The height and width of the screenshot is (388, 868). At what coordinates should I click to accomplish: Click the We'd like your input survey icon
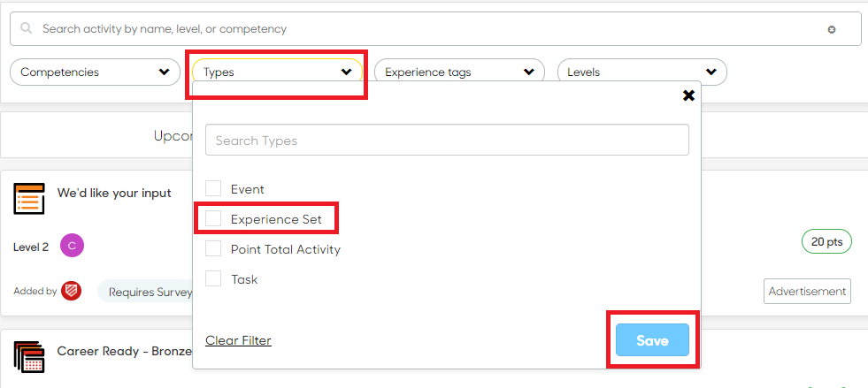29,199
